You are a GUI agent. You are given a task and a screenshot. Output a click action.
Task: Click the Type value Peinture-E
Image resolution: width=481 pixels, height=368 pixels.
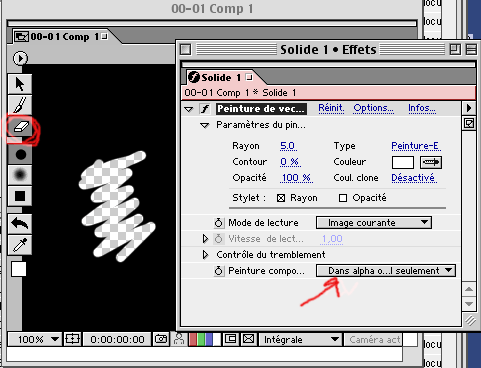415,146
